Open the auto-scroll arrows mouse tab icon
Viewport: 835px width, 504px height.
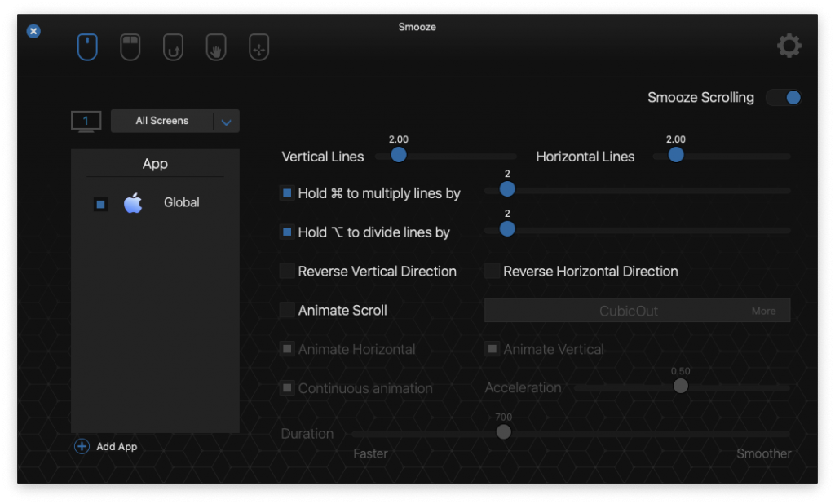258,46
